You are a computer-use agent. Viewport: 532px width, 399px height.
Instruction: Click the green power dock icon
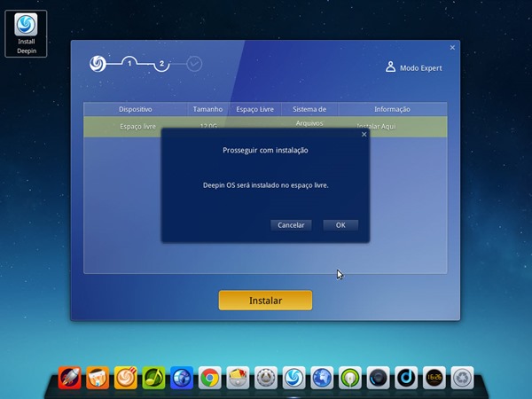tap(350, 378)
